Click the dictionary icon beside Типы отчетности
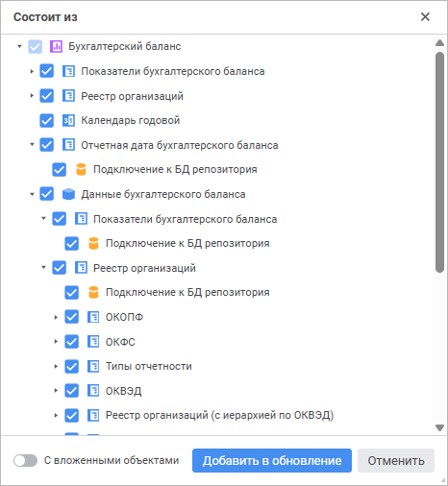This screenshot has width=448, height=486. [93, 366]
